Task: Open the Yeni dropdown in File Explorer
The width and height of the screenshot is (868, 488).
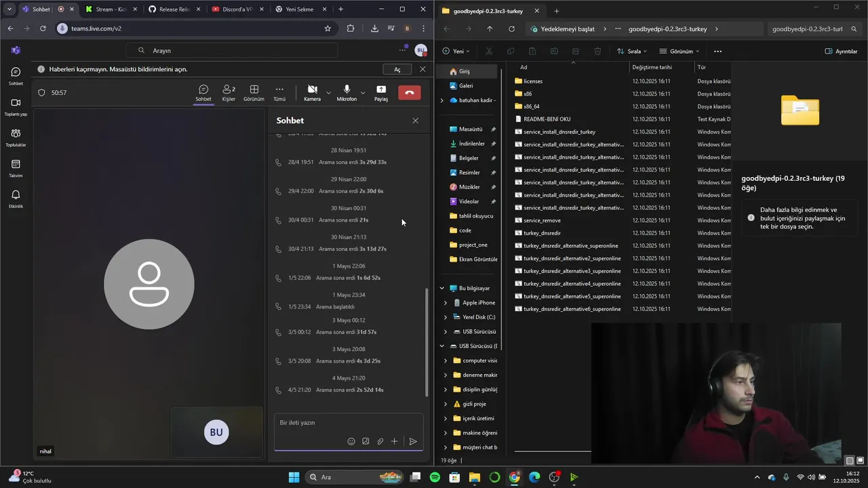Action: point(457,51)
